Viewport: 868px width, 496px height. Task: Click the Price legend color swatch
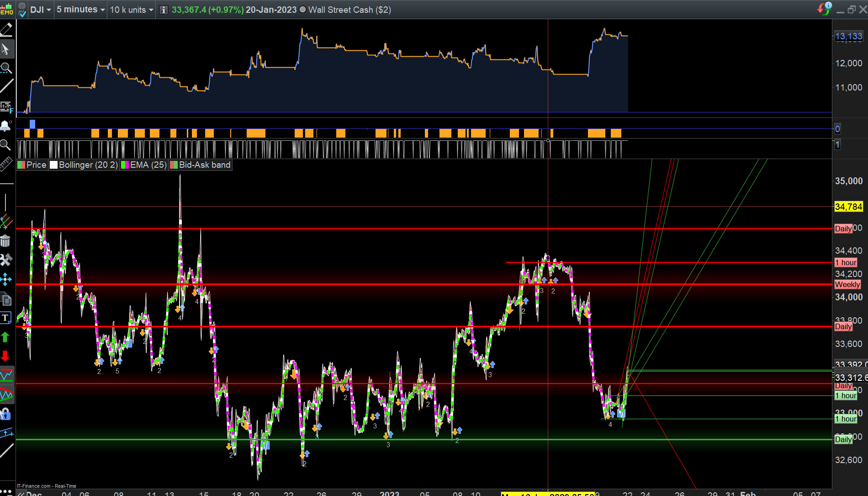coord(21,165)
